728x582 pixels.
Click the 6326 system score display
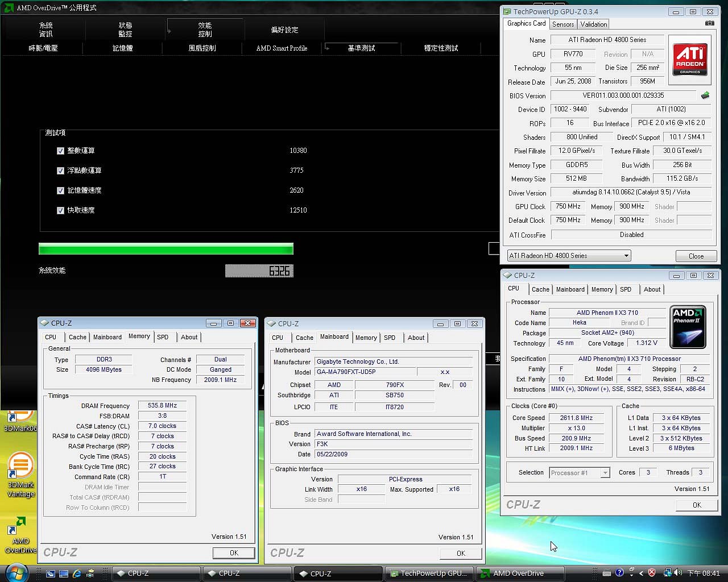[259, 271]
